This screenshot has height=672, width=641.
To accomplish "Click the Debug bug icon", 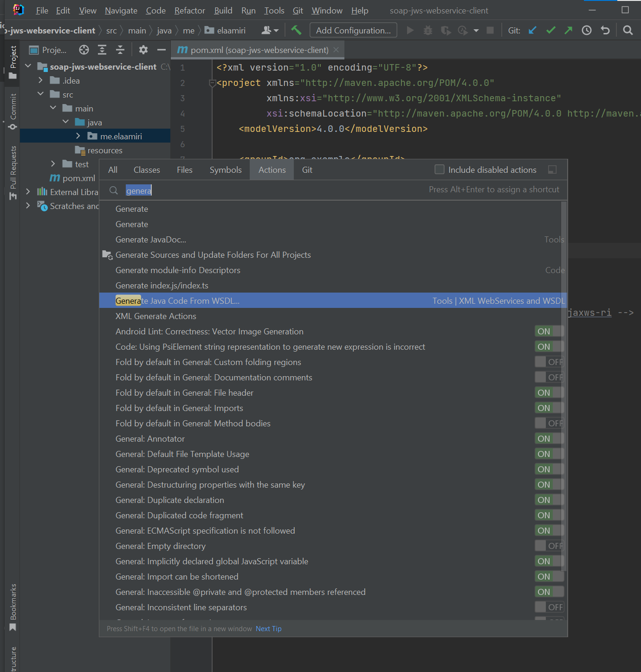I will coord(428,30).
